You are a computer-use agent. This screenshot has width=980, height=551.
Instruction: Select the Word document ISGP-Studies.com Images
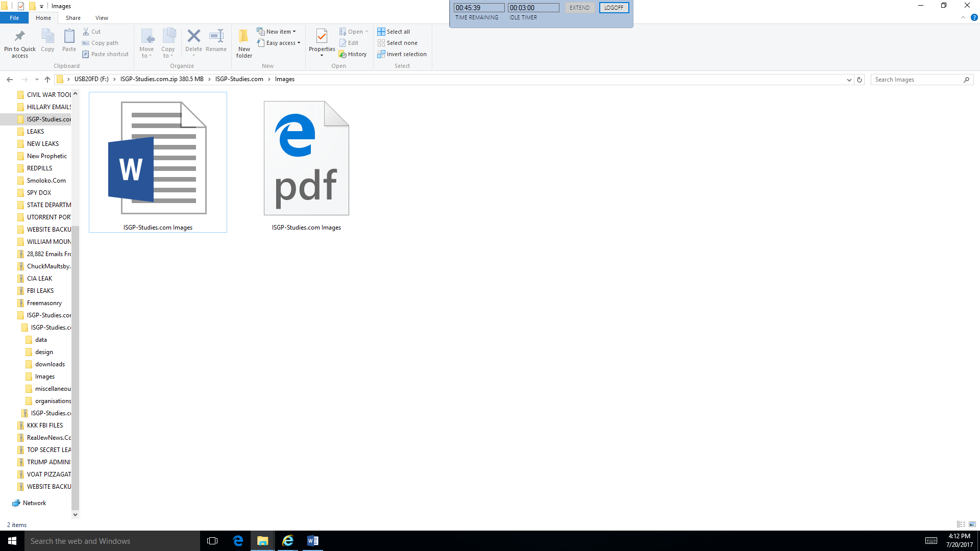point(158,162)
